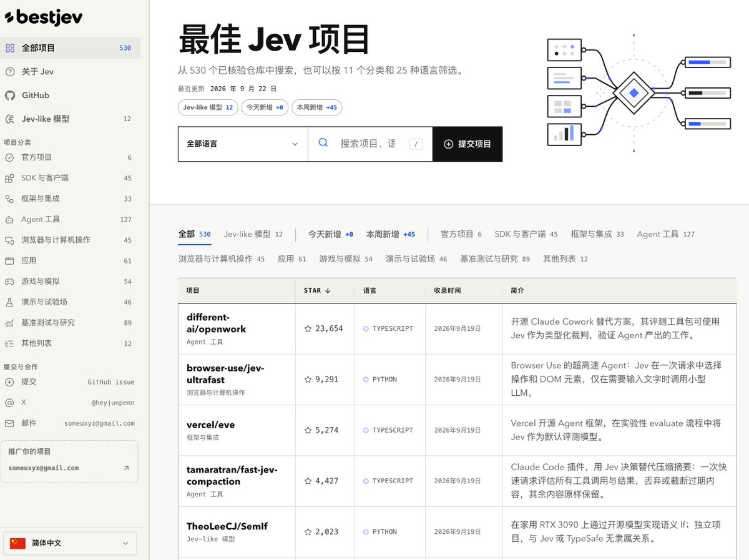This screenshot has height=560, width=749.
Task: Select the Jev-like 模型 tab above the table
Action: click(x=253, y=234)
